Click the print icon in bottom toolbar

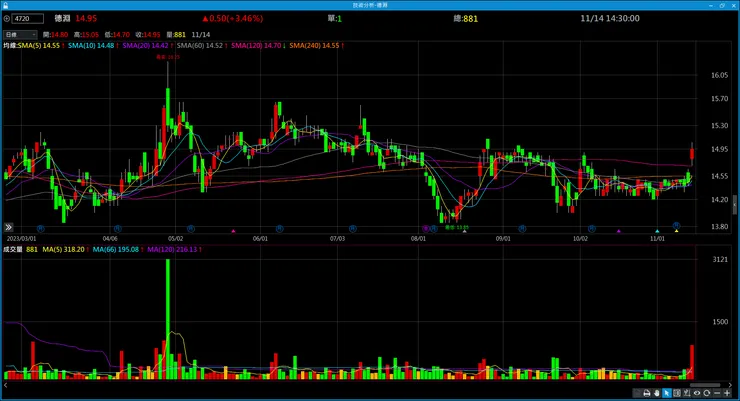click(647, 393)
